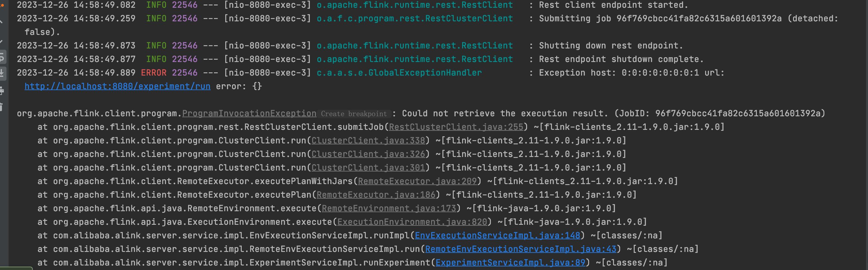Open RestClusterClient.java:255 stack trace link
This screenshot has width=868, height=270.
click(x=456, y=127)
